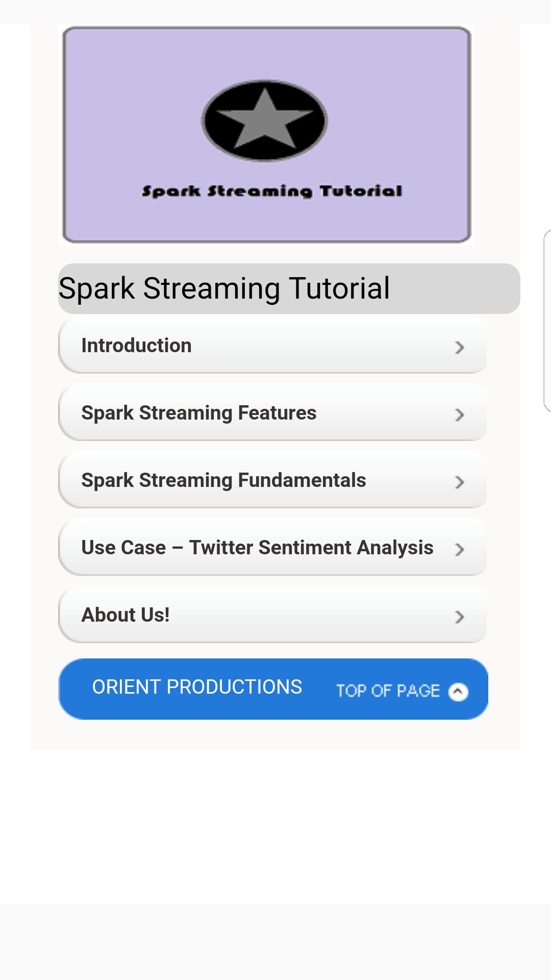Click the gray Spark Streaming Tutorial heading
The image size is (551, 980).
[x=289, y=288]
